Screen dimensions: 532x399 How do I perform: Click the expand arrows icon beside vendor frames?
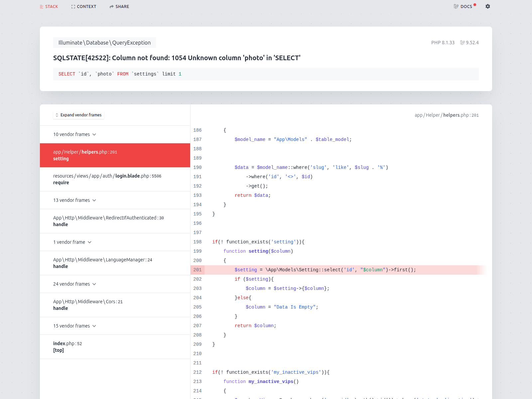(x=57, y=115)
